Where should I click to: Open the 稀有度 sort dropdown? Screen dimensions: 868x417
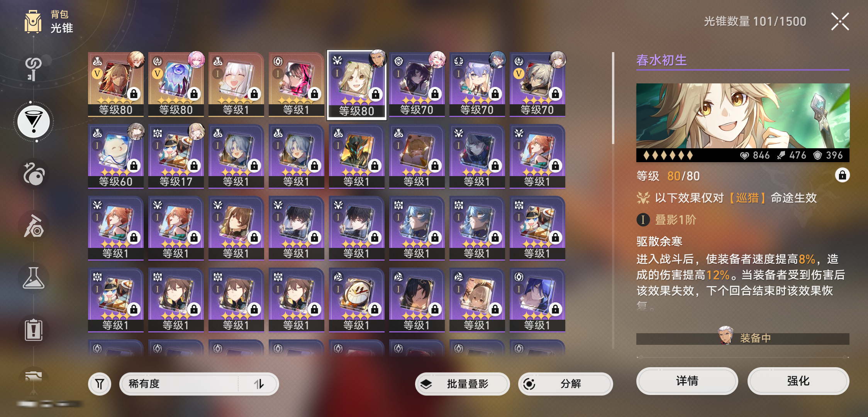199,384
